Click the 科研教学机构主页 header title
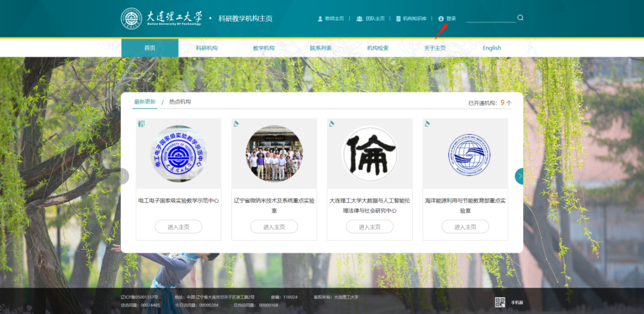This screenshot has height=314, width=644. 245,19
